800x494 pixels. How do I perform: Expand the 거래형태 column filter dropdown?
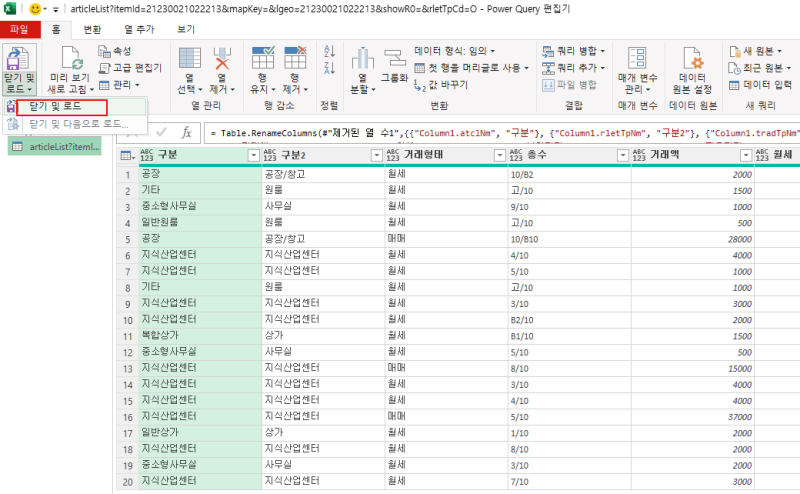pyautogui.click(x=499, y=155)
